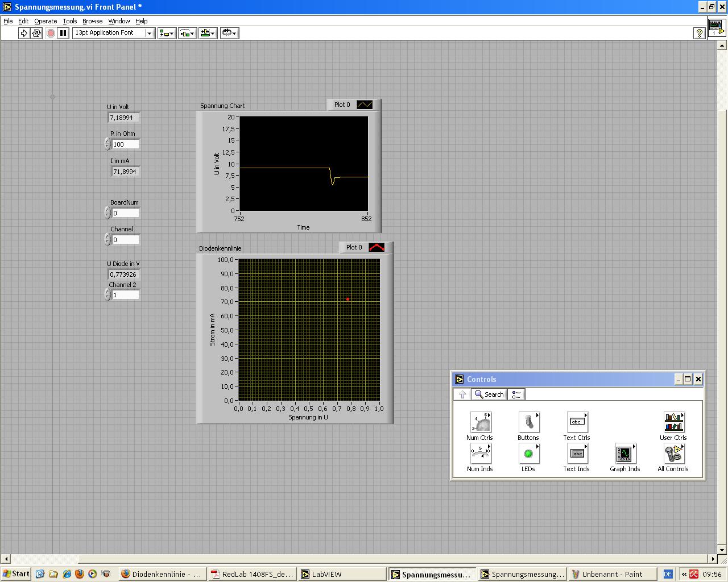The height and width of the screenshot is (582, 728).
Task: Expand the 13pt Application Font dropdown
Action: [150, 34]
